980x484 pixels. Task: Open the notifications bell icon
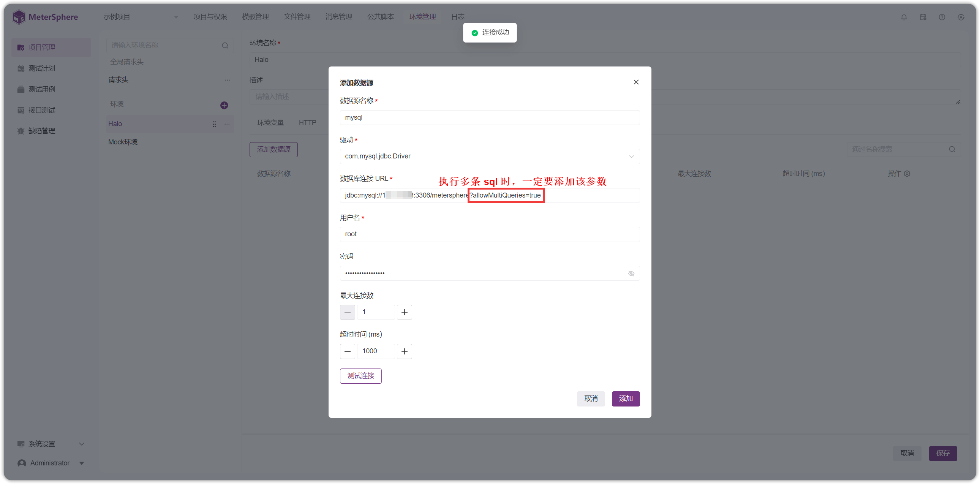pos(904,17)
